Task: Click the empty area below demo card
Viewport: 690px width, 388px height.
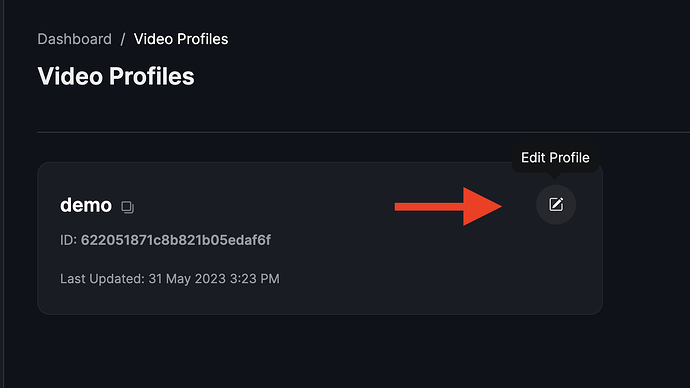Action: [320, 352]
